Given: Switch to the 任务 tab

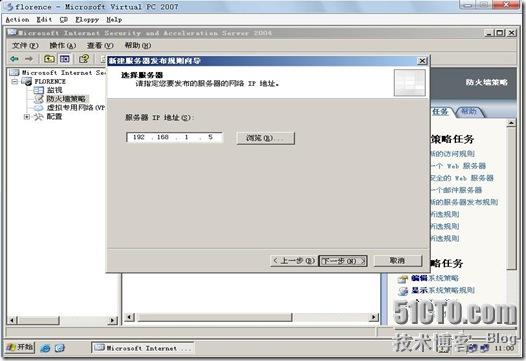Looking at the screenshot, I should [x=440, y=112].
